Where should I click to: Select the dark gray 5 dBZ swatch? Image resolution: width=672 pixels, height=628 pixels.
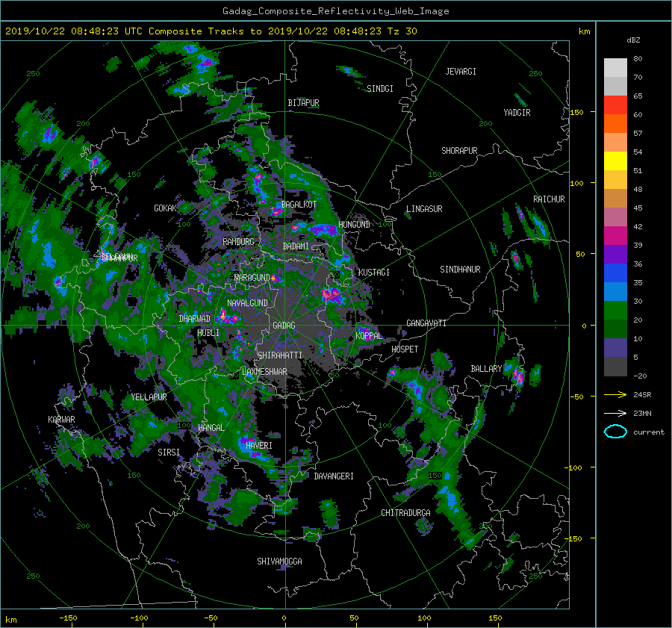point(615,367)
